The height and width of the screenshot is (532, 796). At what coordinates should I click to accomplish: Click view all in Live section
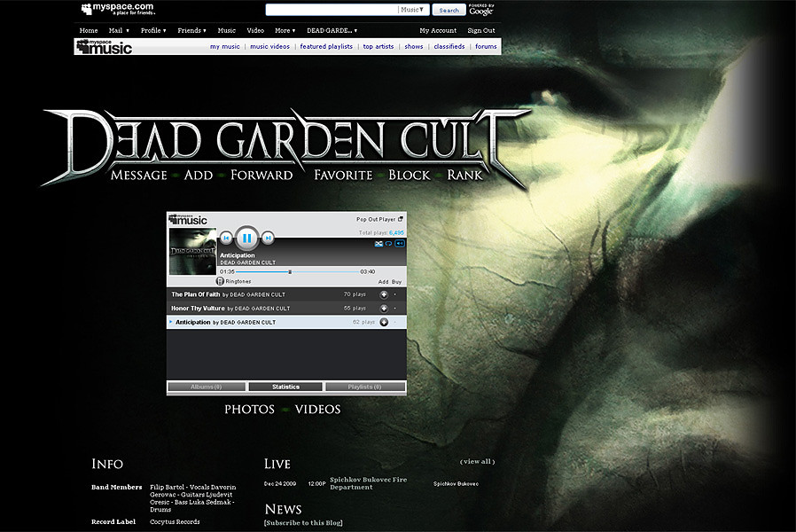pos(477,461)
